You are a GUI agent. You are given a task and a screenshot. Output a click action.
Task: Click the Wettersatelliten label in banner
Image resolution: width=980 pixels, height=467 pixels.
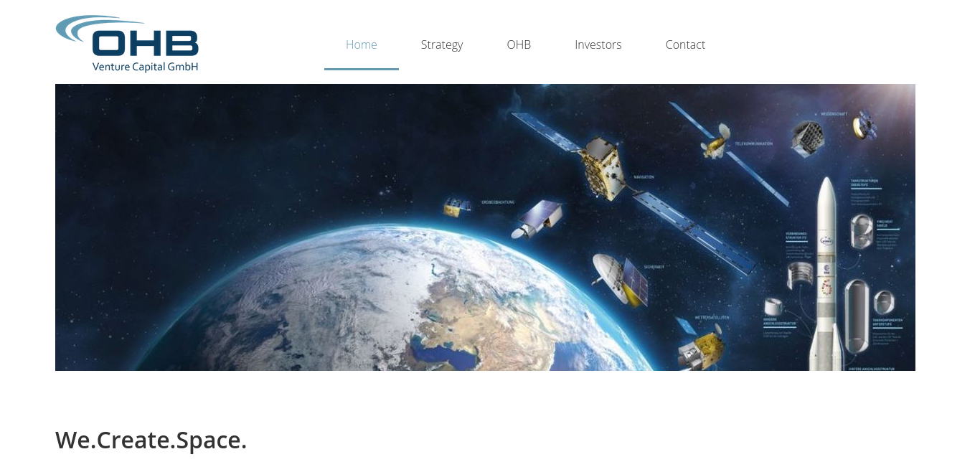[x=711, y=317]
